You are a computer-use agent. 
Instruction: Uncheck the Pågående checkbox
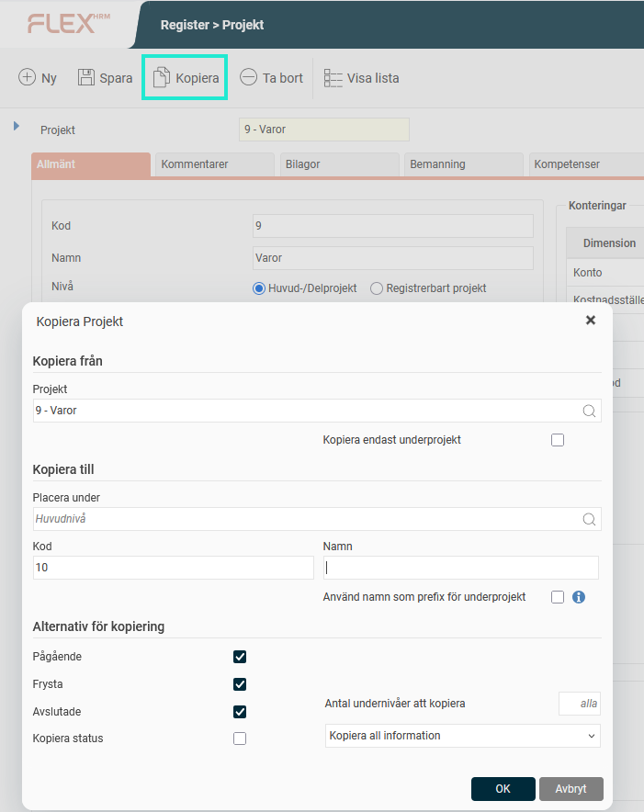pyautogui.click(x=240, y=657)
